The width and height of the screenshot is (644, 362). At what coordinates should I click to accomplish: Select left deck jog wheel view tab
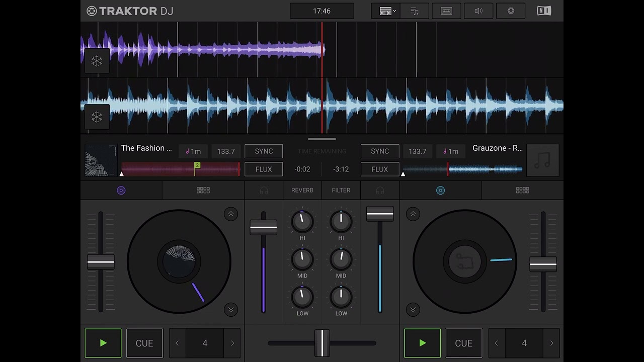tap(121, 191)
